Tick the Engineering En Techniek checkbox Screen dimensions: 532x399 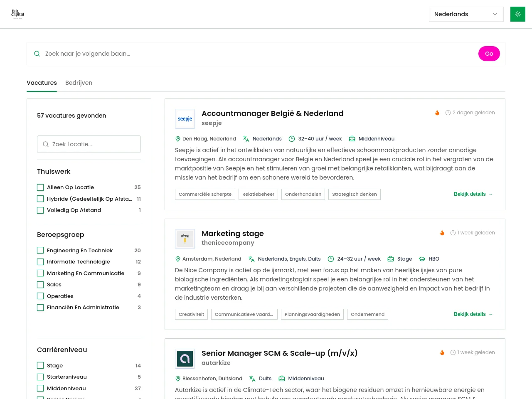click(40, 251)
